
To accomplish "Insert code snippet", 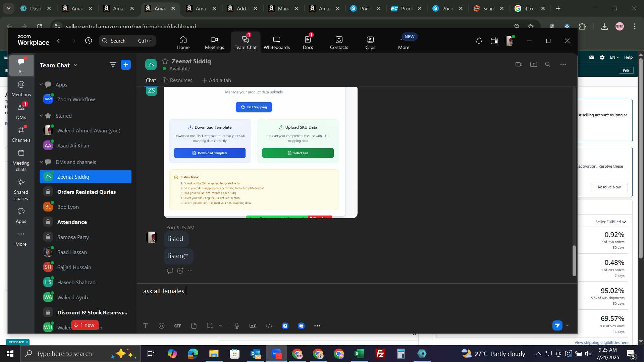I will (x=269, y=326).
